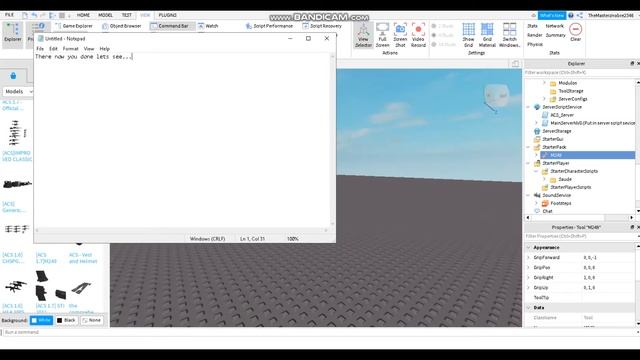Screen dimensions: 640x360
Task: Open Switch Windows dropdown
Action: click(x=509, y=35)
